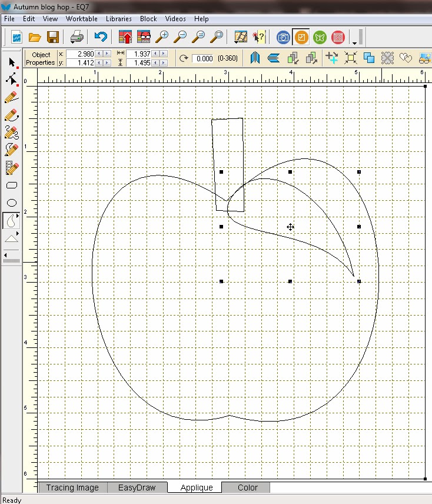Open a project with the folder icon

pyautogui.click(x=34, y=37)
